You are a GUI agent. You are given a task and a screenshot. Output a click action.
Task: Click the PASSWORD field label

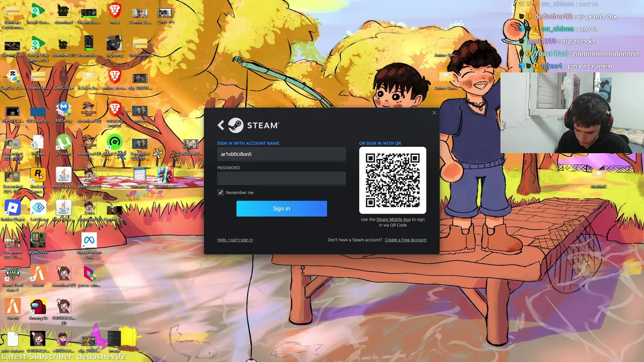228,167
